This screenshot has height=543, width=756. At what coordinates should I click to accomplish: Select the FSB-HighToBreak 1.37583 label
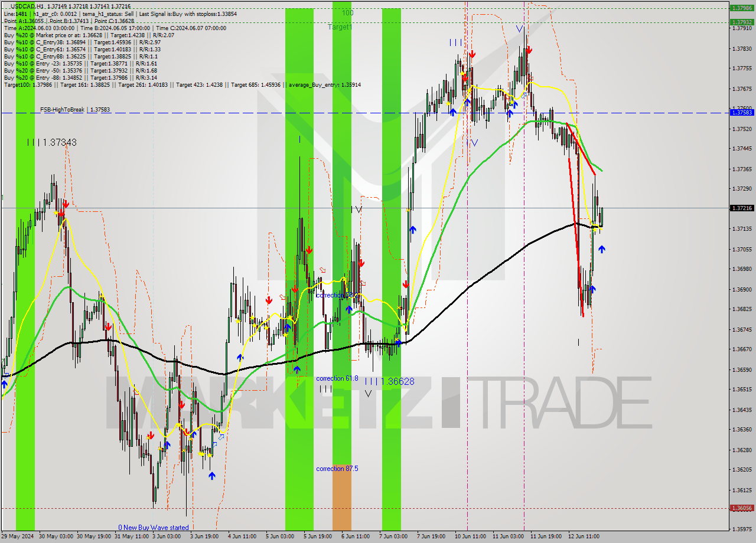[75, 110]
